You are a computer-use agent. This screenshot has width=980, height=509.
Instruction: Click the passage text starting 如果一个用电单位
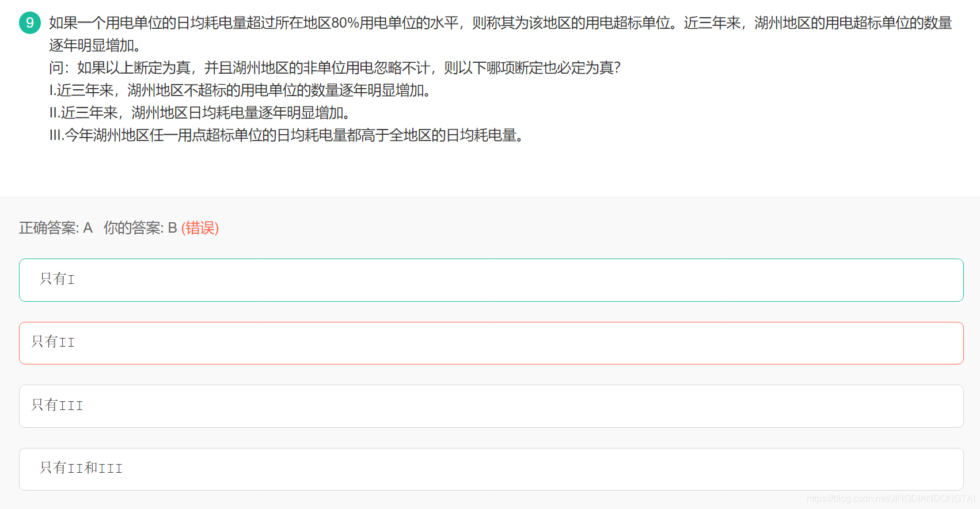[x=501, y=34]
